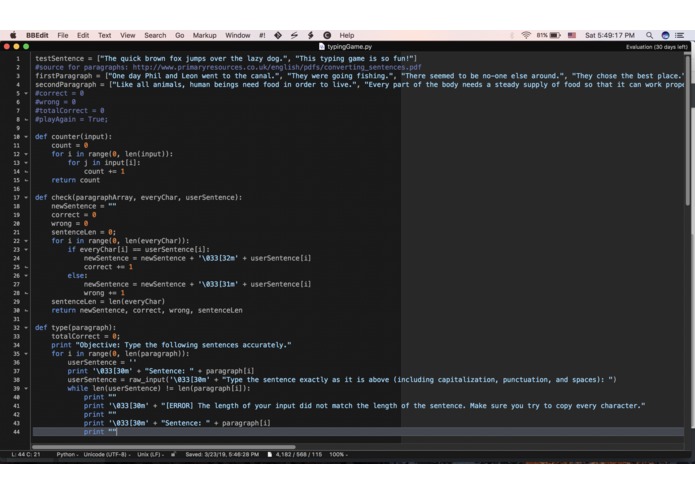695x494 pixels.
Task: Click the horizontal scrollbar thumb
Action: pyautogui.click(x=164, y=447)
